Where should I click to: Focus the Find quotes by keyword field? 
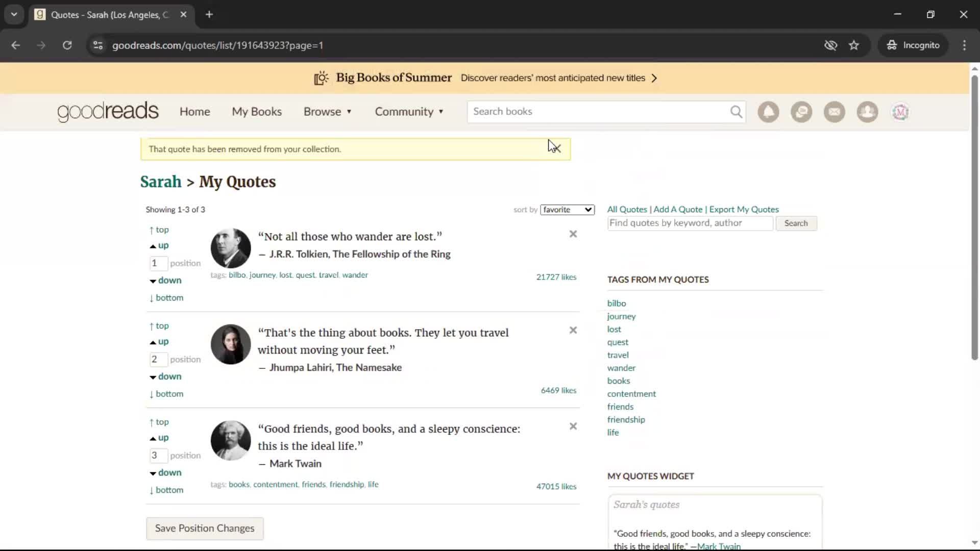[x=690, y=223]
